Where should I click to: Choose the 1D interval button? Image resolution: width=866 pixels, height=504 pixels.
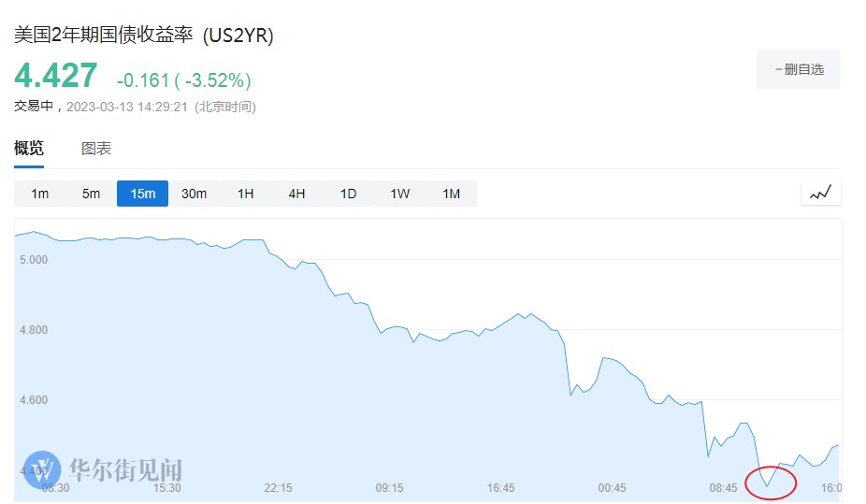click(x=348, y=194)
